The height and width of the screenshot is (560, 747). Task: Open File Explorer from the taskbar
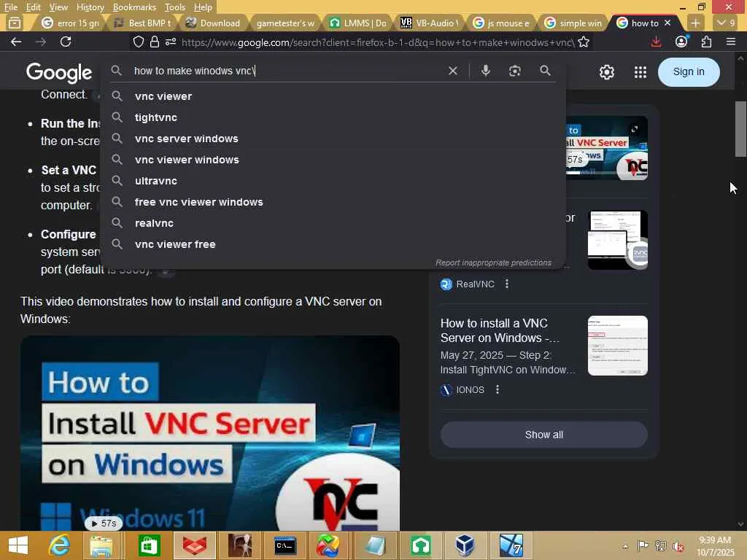101,545
